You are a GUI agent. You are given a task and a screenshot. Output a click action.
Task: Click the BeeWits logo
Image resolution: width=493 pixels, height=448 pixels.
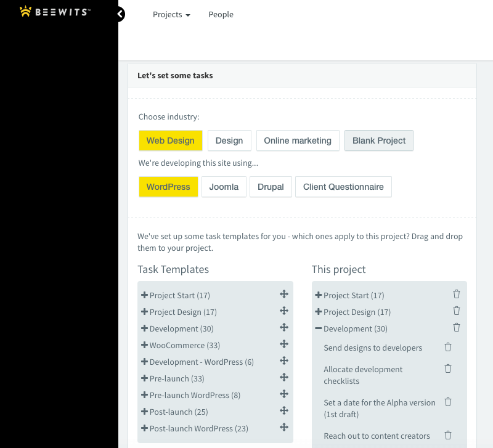pos(55,12)
